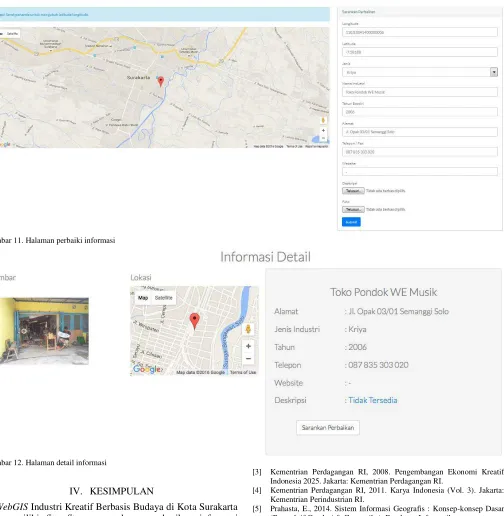The width and height of the screenshot is (504, 516).
Task: Select the Street View pegman in the Lokasi map
Action: pyautogui.click(x=248, y=329)
